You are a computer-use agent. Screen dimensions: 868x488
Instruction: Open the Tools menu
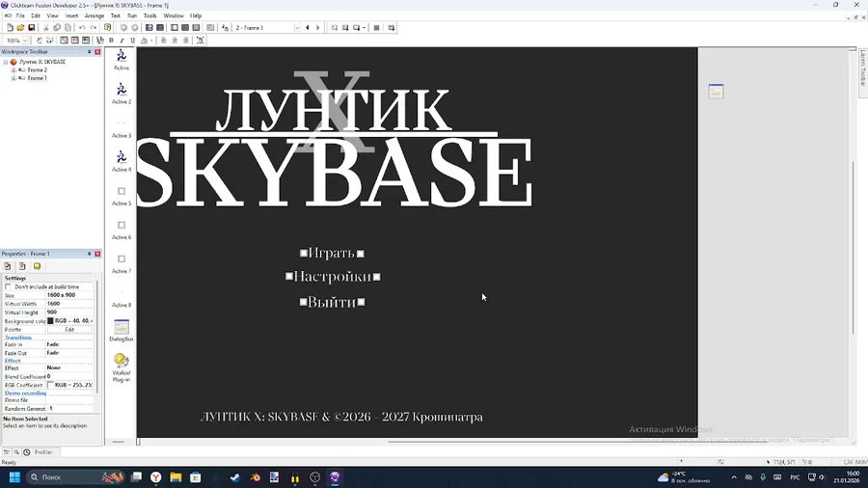point(150,15)
